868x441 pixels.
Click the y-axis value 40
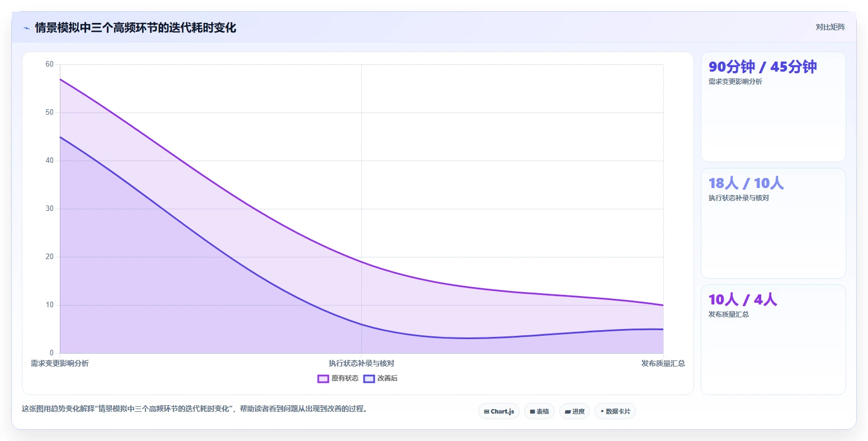click(50, 161)
